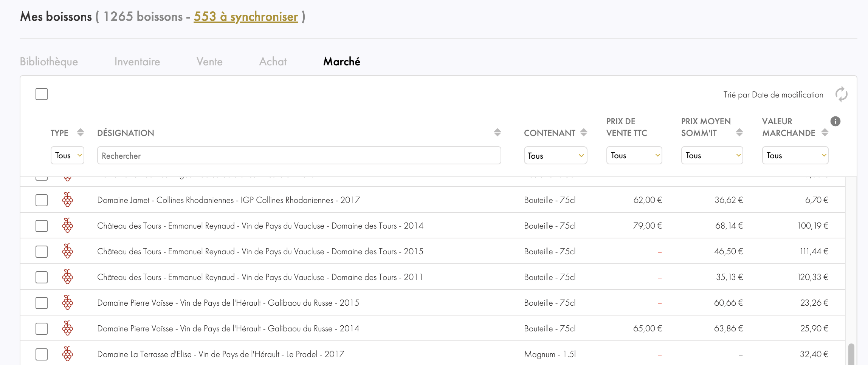
Task: Switch to the Bibliothèque tab
Action: [x=49, y=62]
